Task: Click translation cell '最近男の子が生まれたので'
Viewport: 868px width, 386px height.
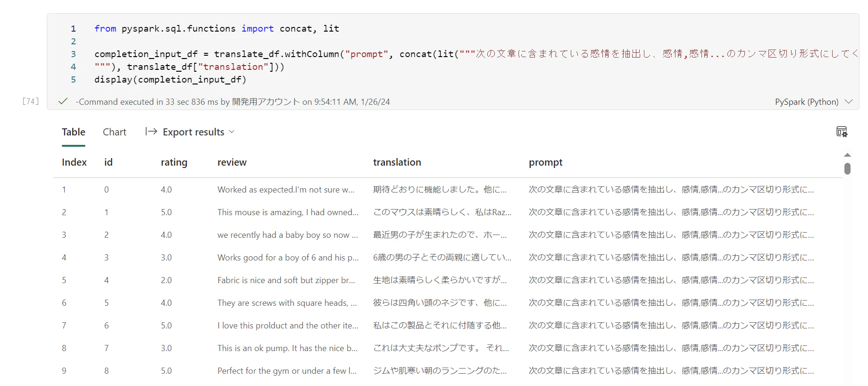Action: (x=440, y=235)
